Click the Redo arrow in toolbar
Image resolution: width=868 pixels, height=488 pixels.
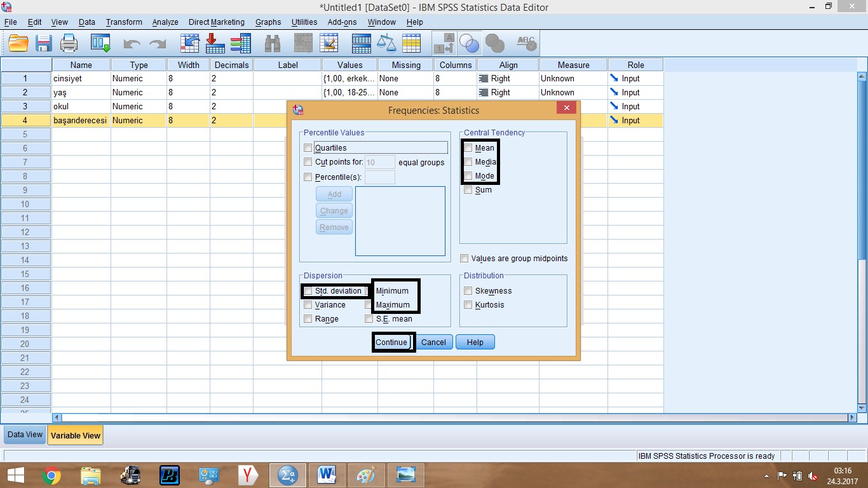[156, 44]
